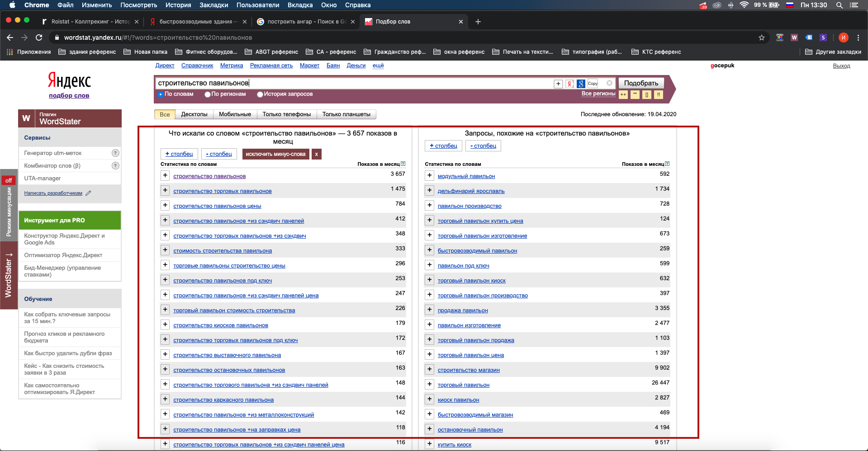
Task: Click the plus icon inside the search field
Action: pos(558,84)
